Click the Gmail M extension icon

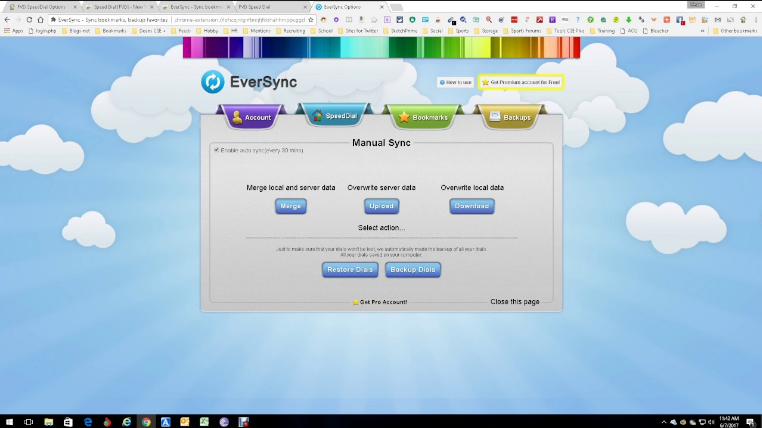[x=717, y=20]
